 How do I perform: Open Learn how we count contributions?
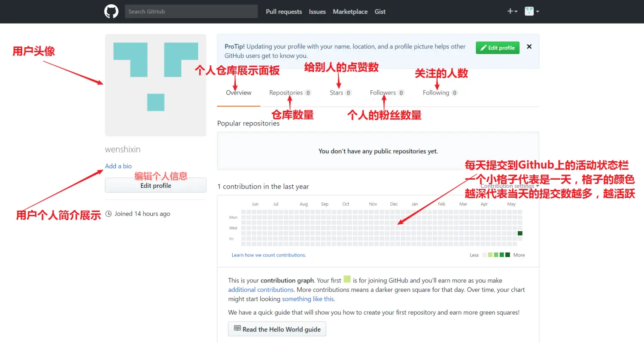point(269,255)
